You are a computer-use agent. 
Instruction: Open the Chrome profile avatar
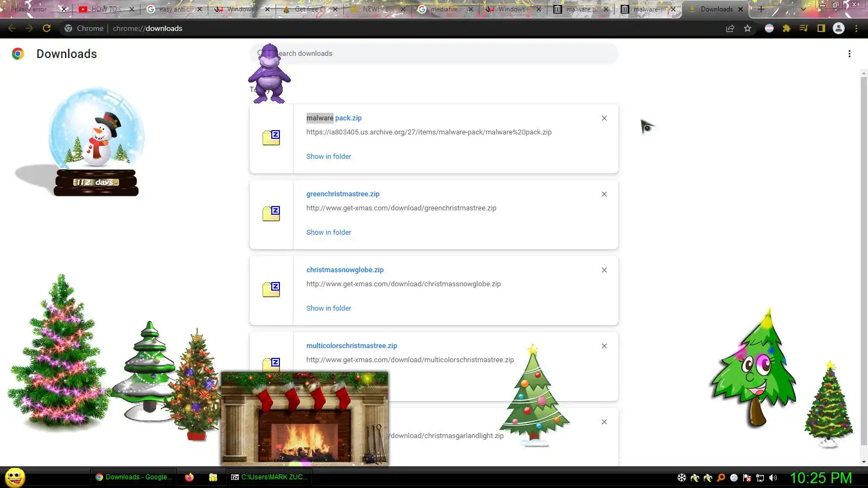(x=839, y=28)
